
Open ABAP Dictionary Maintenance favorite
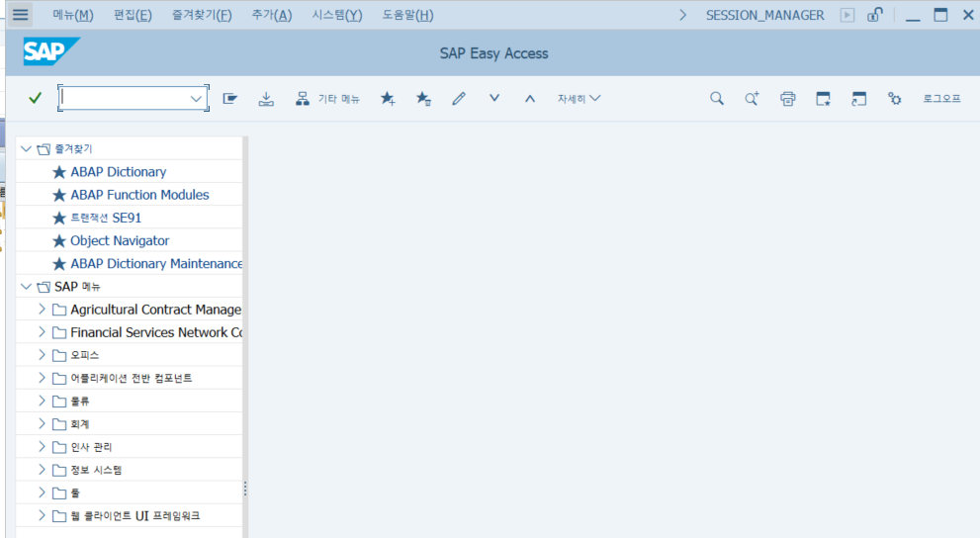[x=156, y=264]
